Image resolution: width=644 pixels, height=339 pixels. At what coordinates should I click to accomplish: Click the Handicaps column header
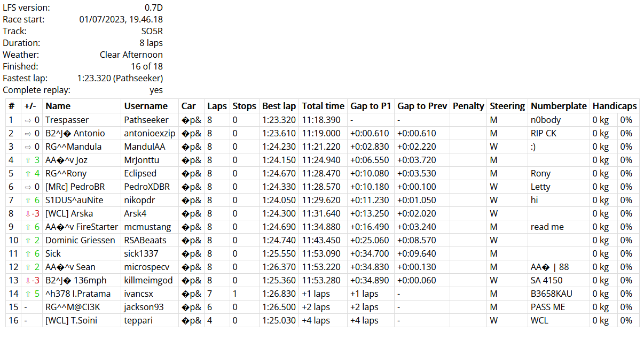click(x=614, y=106)
